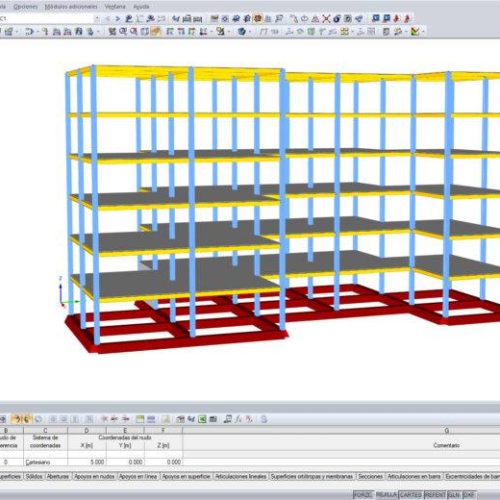500x500 pixels.
Task: Click the highlighted undo arrow in table toolbar
Action: [x=18, y=419]
